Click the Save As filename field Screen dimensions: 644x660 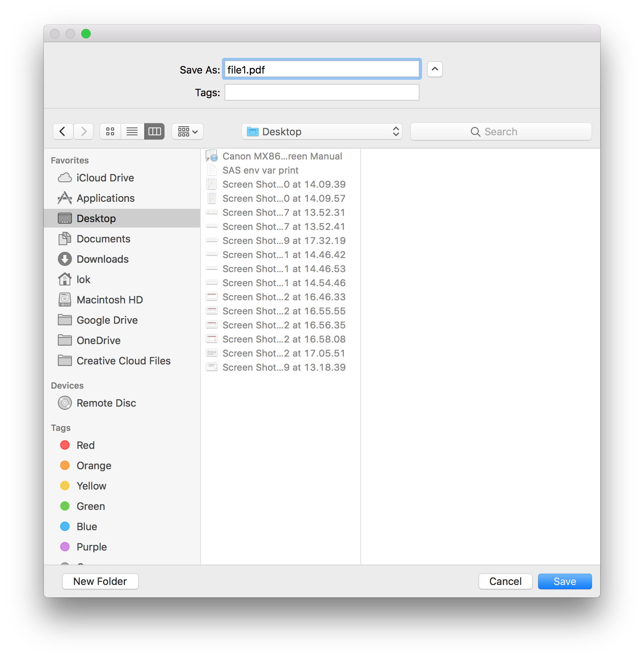[322, 69]
